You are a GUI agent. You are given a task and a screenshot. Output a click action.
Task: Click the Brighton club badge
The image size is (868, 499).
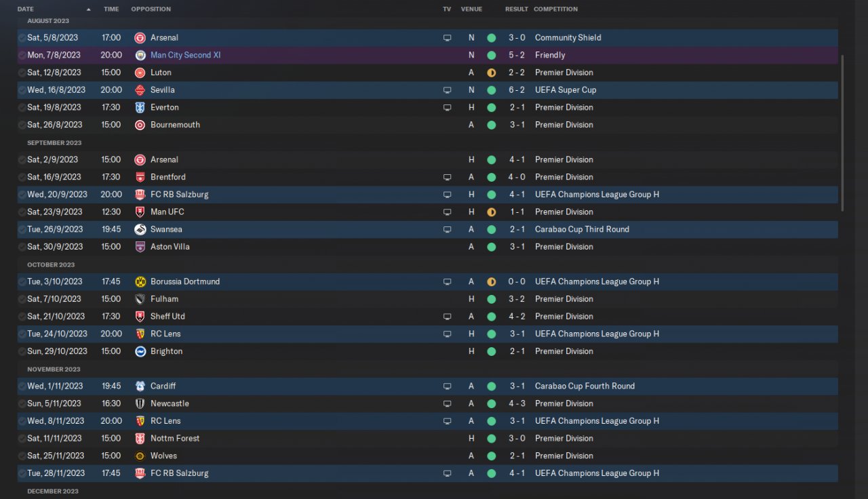(140, 351)
